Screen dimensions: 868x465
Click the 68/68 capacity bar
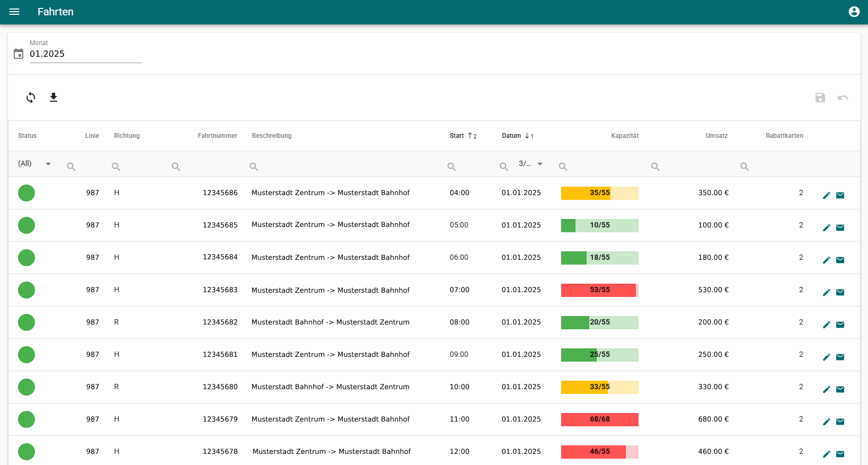(600, 419)
